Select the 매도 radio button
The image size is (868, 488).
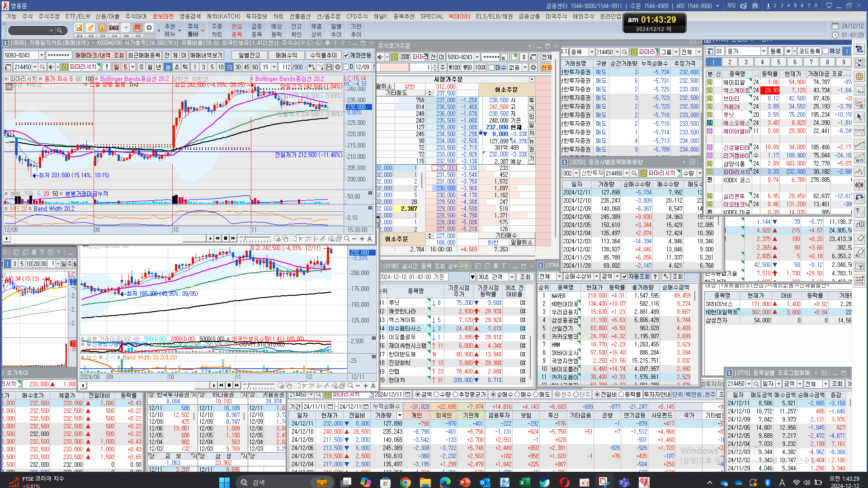pyautogui.click(x=536, y=394)
